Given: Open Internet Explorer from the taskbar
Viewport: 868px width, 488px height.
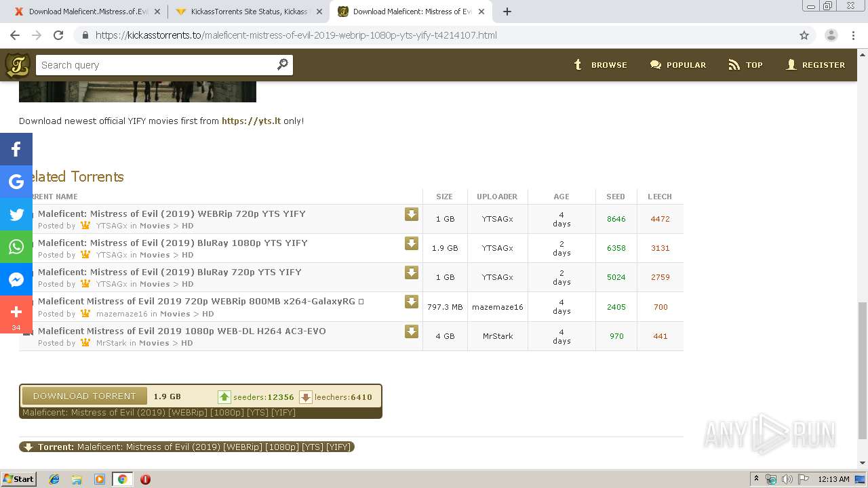Looking at the screenshot, I should click(54, 479).
